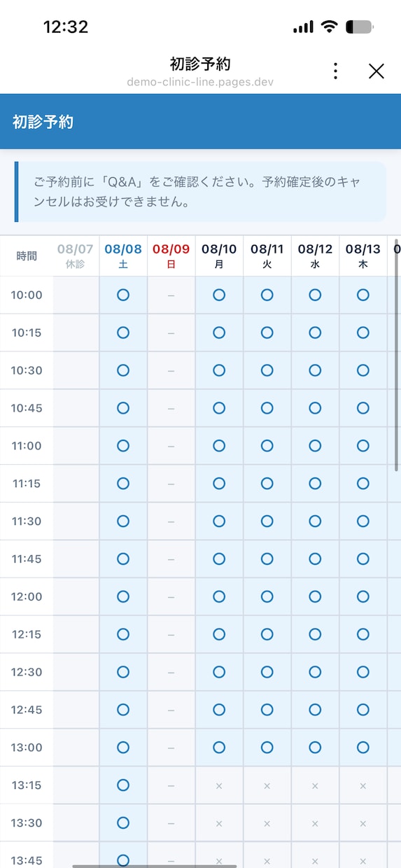Select the 12:00 circle on 08/10
Screen dimensions: 401x868
point(219,597)
